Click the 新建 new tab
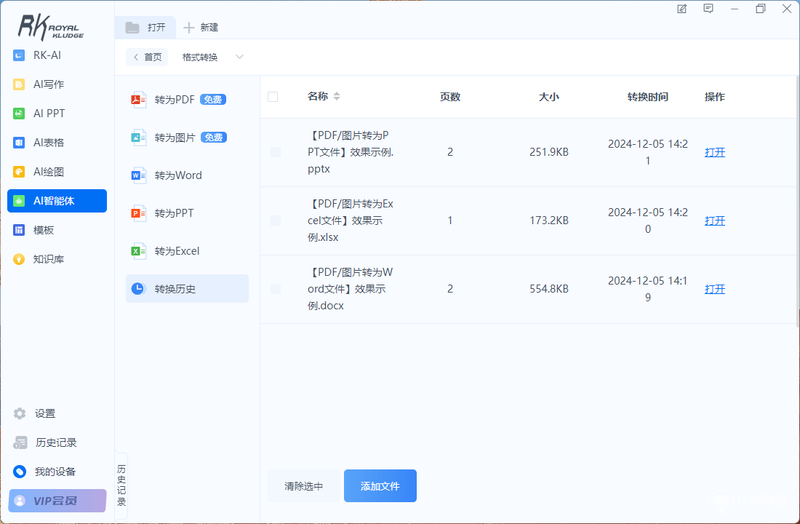800x524 pixels. click(x=201, y=28)
